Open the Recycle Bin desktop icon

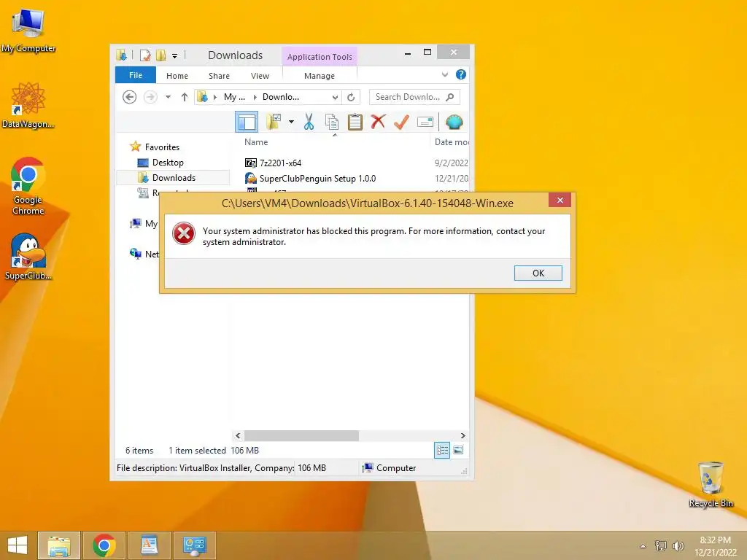pos(711,485)
